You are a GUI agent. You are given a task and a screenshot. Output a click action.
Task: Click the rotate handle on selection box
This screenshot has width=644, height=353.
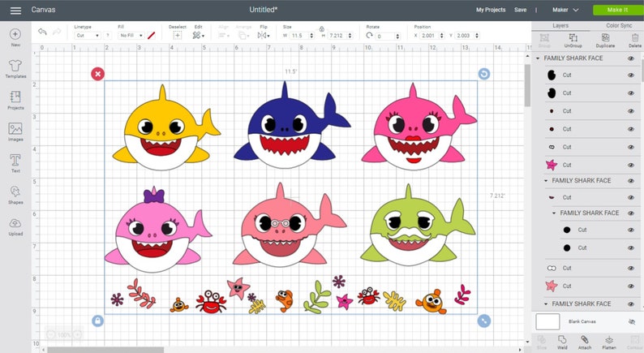484,74
